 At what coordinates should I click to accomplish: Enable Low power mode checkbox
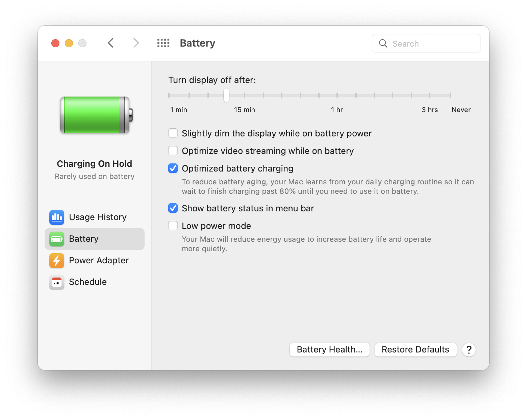tap(173, 226)
